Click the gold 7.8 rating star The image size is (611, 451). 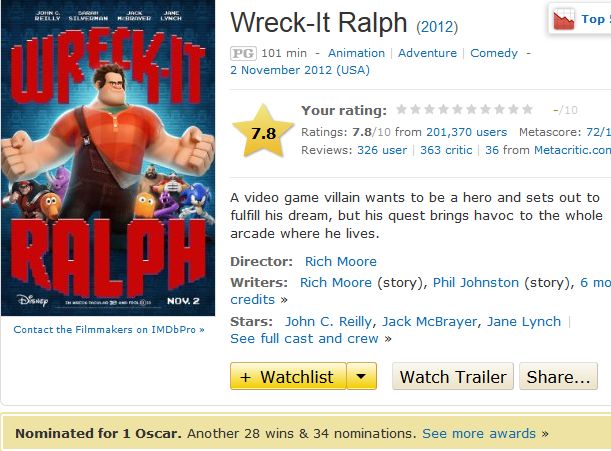click(263, 132)
